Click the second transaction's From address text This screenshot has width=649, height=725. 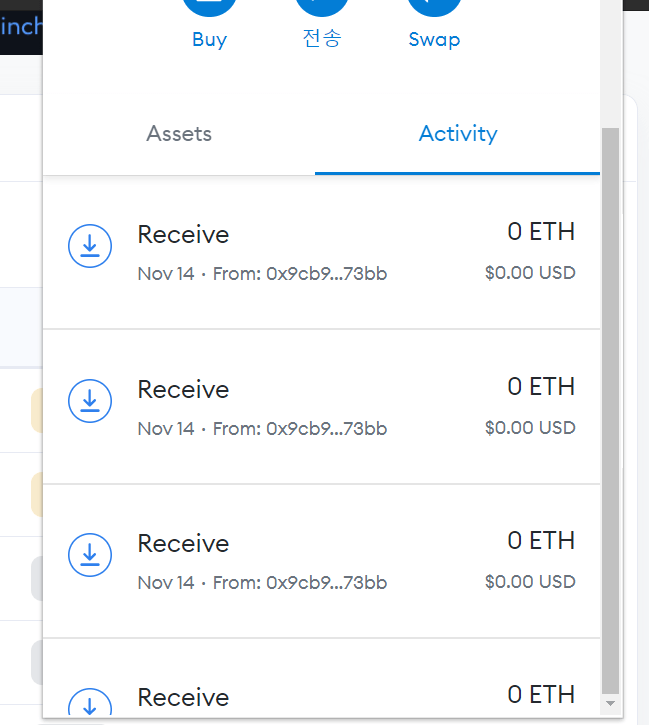(x=326, y=429)
